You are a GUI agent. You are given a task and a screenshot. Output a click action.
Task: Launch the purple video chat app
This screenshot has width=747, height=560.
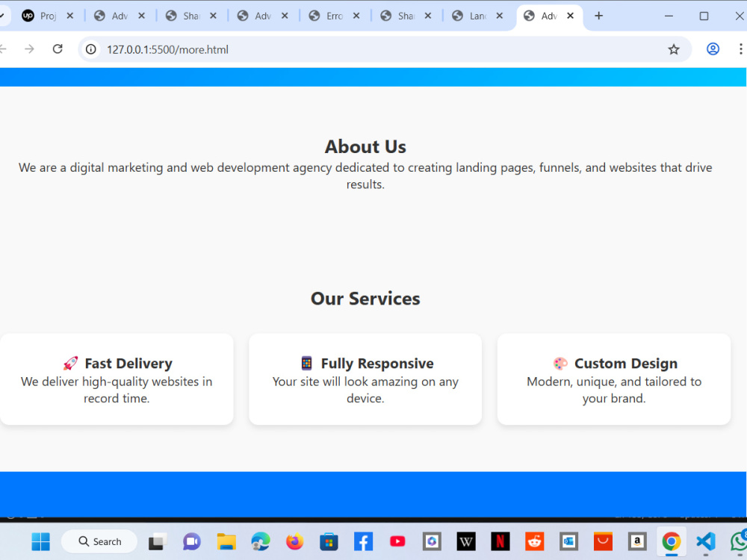192,541
